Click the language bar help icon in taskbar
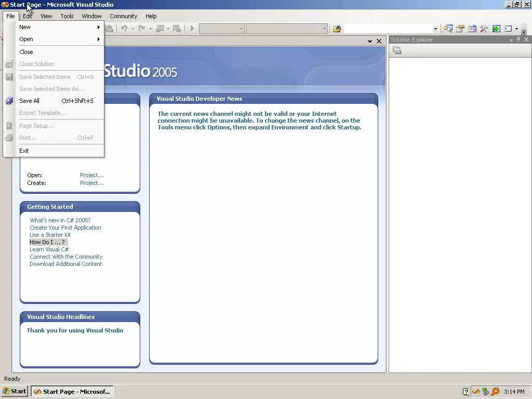Image resolution: width=532 pixels, height=399 pixels. [466, 392]
